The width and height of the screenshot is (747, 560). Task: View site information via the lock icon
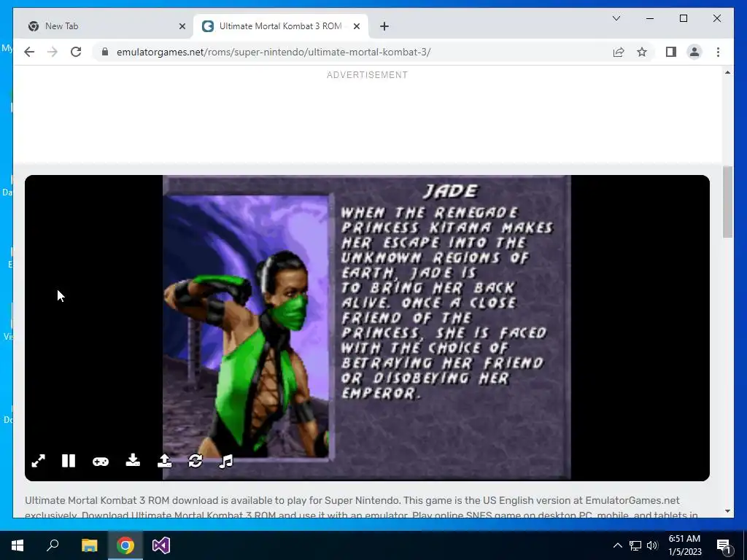105,52
